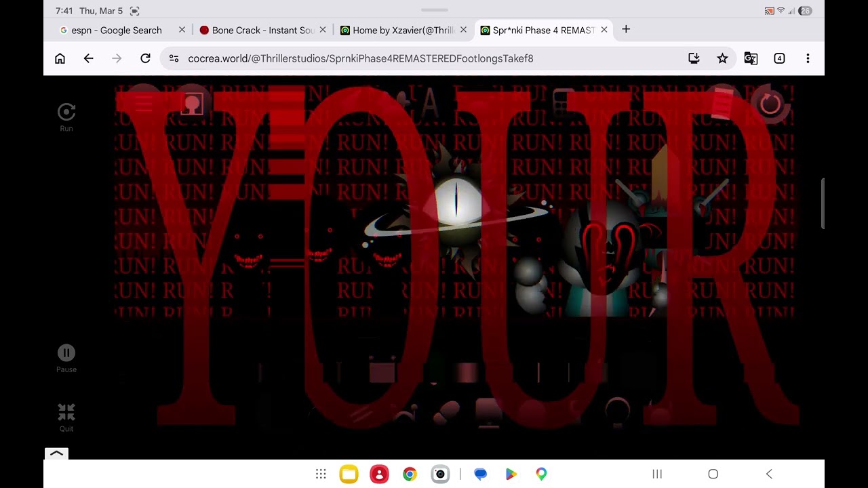Open My Files yellow folder app
This screenshot has width=868, height=488.
pyautogui.click(x=349, y=474)
